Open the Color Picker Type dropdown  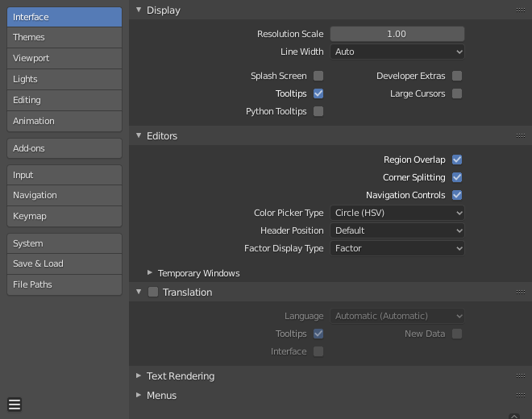pyautogui.click(x=397, y=213)
